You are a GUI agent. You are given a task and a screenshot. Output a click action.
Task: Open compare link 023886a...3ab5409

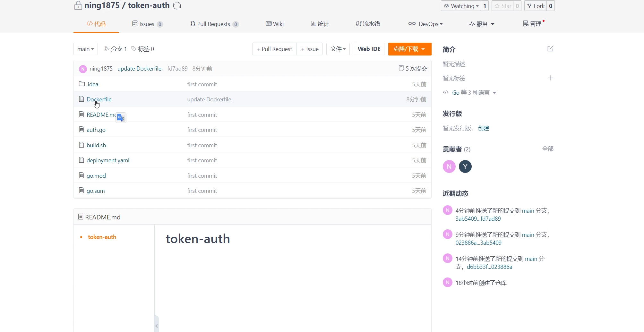point(478,243)
